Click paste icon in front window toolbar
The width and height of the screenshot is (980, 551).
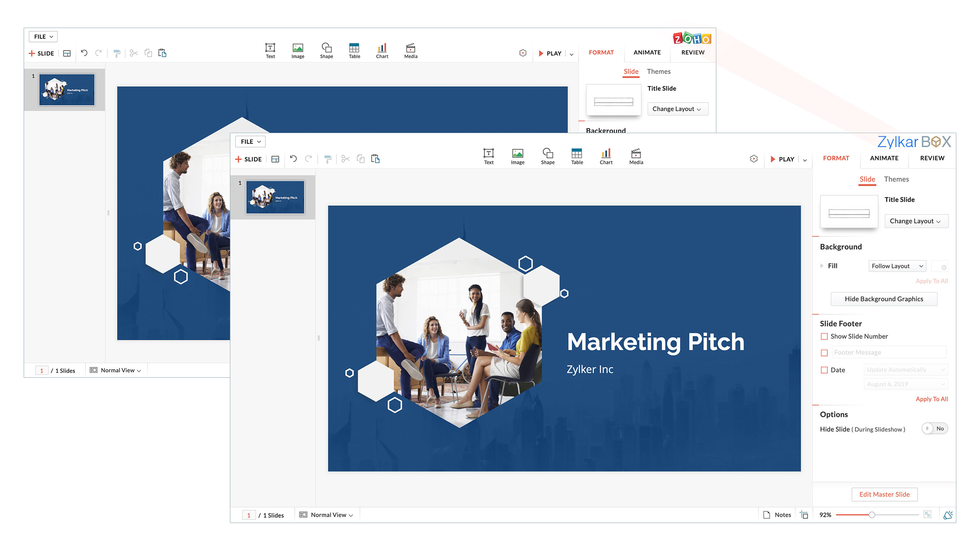coord(375,159)
